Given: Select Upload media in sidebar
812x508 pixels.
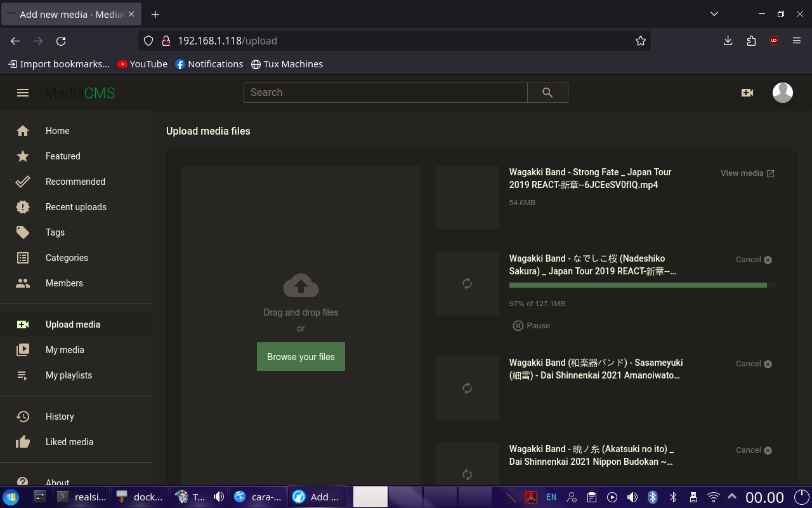Looking at the screenshot, I should tap(76, 324).
